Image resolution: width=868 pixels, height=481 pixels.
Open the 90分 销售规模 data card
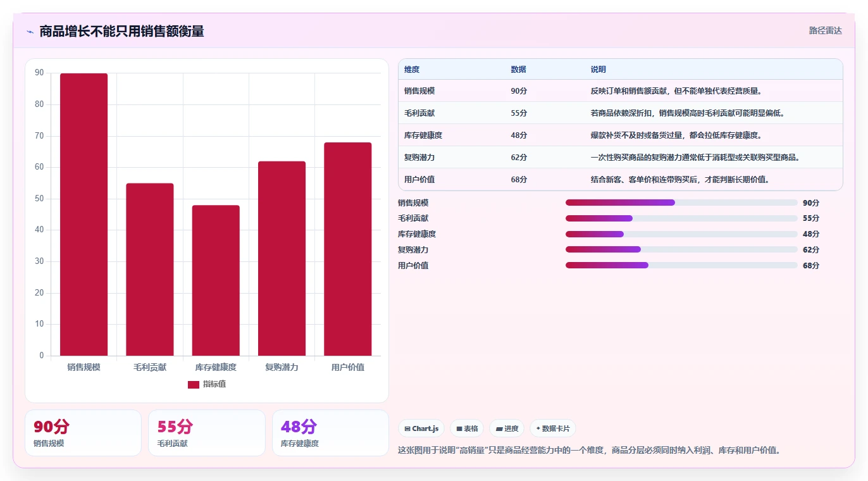pyautogui.click(x=83, y=433)
